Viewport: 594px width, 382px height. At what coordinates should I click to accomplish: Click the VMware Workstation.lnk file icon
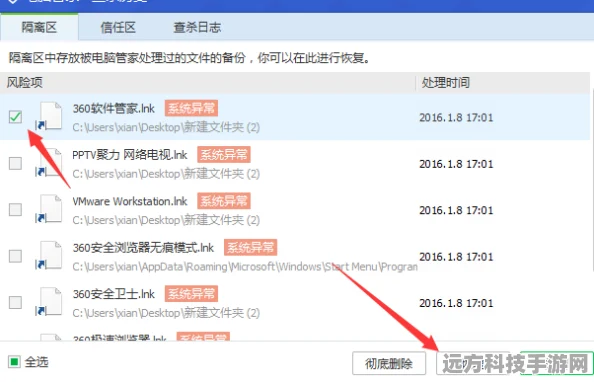pos(49,209)
